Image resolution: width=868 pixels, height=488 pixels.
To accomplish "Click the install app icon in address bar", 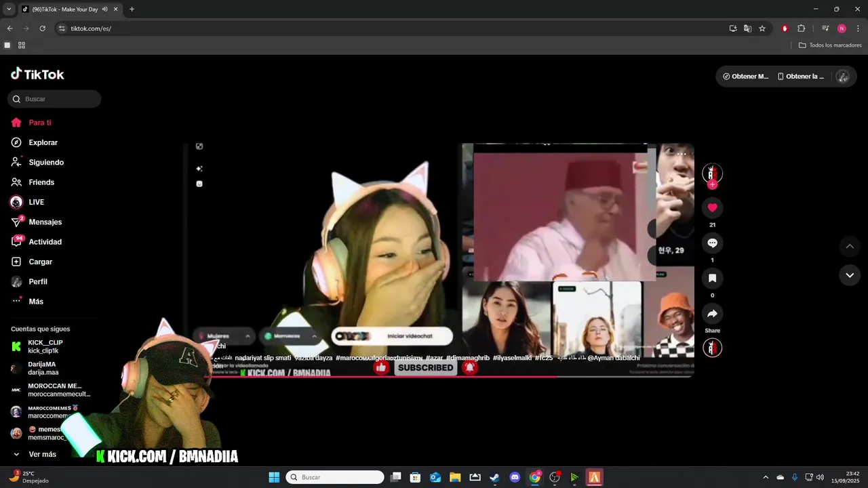I will point(733,28).
